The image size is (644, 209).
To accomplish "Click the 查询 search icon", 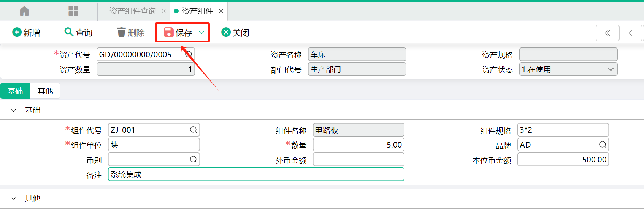I will pos(69,32).
